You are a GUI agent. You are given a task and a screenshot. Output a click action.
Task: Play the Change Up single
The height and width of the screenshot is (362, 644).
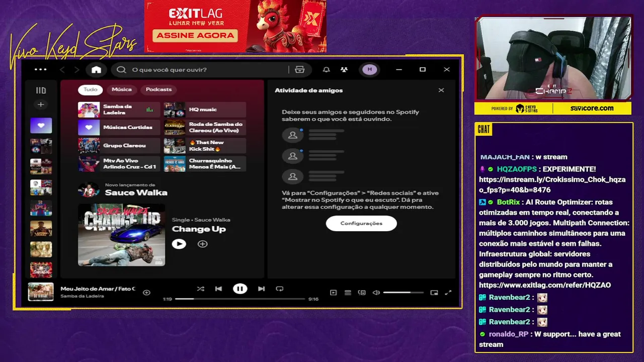[179, 244]
